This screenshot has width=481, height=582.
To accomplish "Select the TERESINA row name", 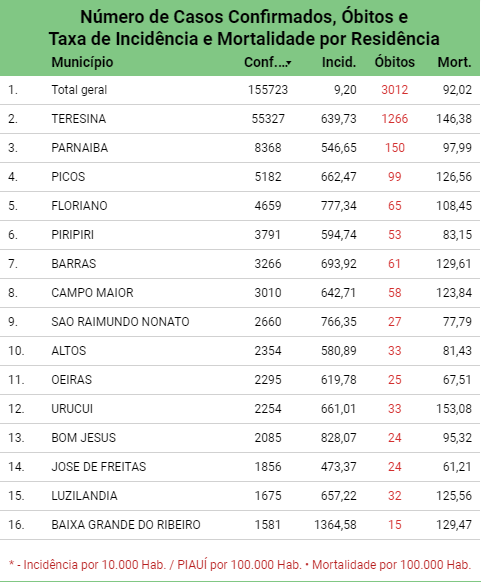I will tap(79, 119).
